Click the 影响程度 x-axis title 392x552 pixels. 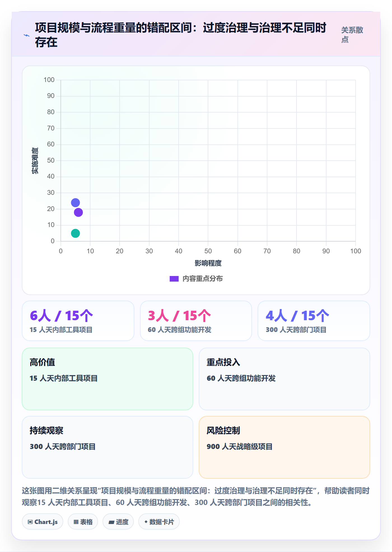(208, 263)
